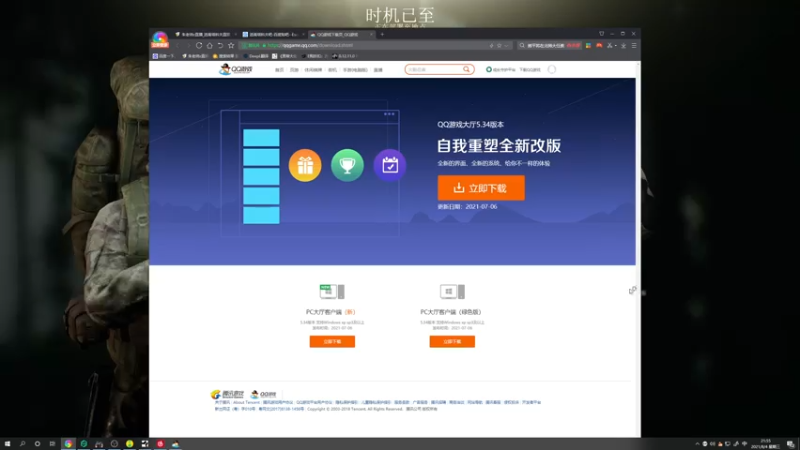This screenshot has height=450, width=800.
Task: Click the search magnifier in the browser search box
Action: [522, 45]
